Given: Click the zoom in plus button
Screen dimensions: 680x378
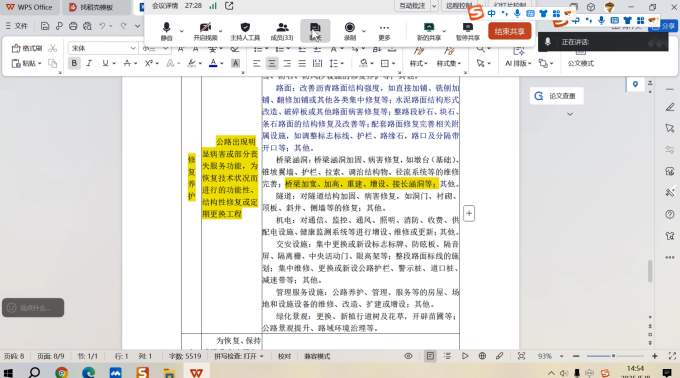Looking at the screenshot, I should coord(654,356).
